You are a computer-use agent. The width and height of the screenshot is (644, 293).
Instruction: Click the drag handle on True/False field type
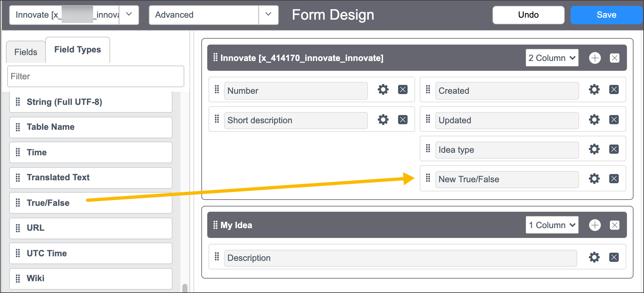tap(18, 203)
